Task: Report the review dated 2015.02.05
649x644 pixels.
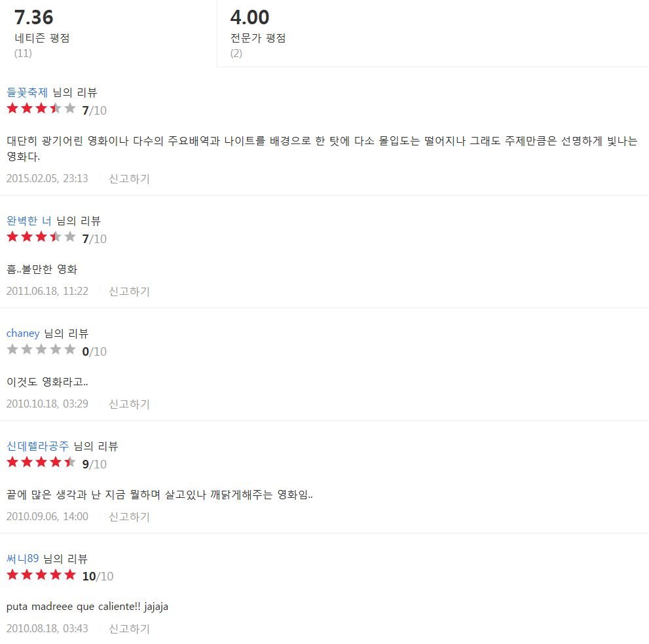Action: 129,178
